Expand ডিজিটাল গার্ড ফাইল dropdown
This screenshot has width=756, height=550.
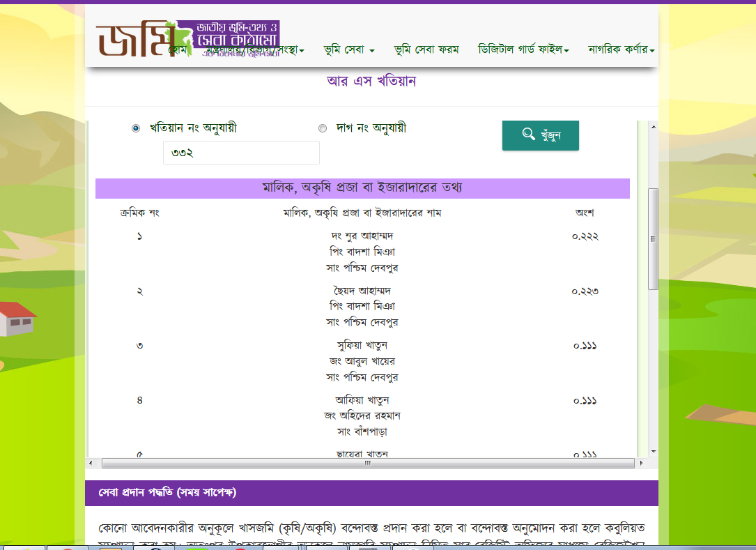pyautogui.click(x=523, y=49)
